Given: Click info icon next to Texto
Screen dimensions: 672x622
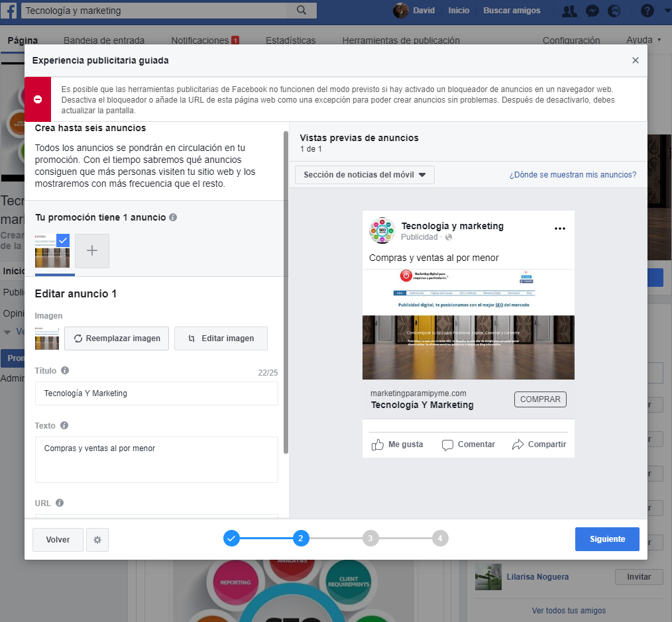Looking at the screenshot, I should pyautogui.click(x=64, y=425).
